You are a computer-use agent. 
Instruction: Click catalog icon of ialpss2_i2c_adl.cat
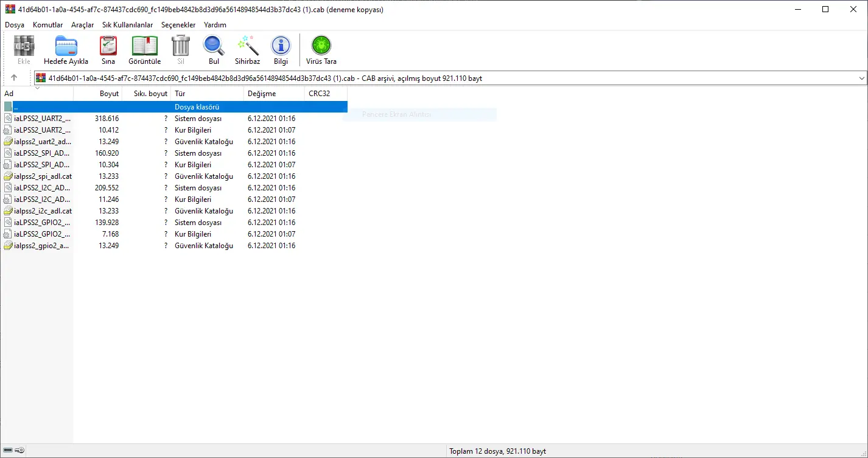(8, 211)
